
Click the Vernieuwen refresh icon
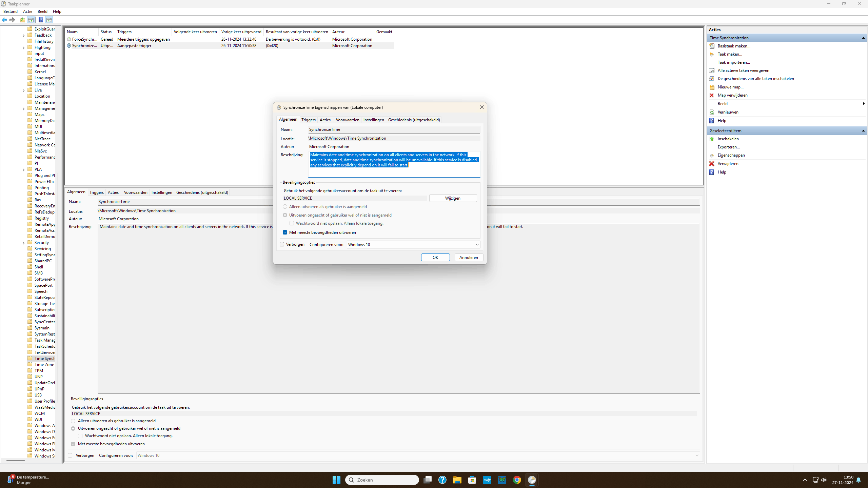point(712,112)
